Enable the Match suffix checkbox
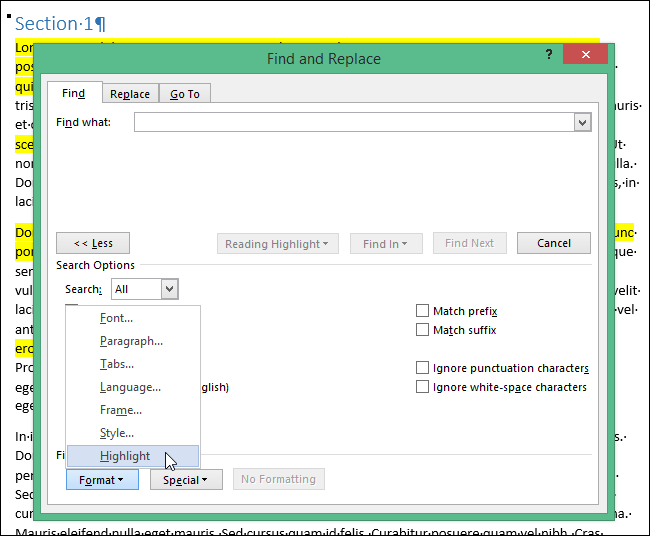The height and width of the screenshot is (536, 650). click(422, 330)
